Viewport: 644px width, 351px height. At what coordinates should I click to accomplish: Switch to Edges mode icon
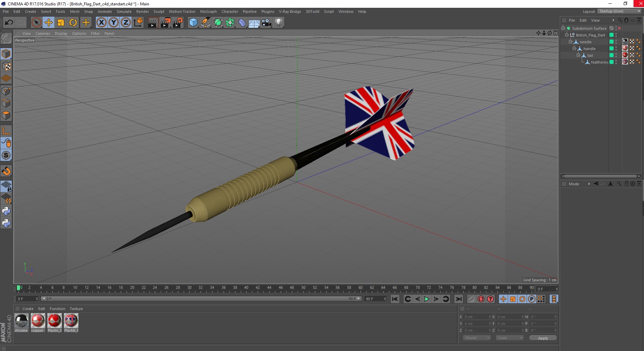tap(6, 103)
